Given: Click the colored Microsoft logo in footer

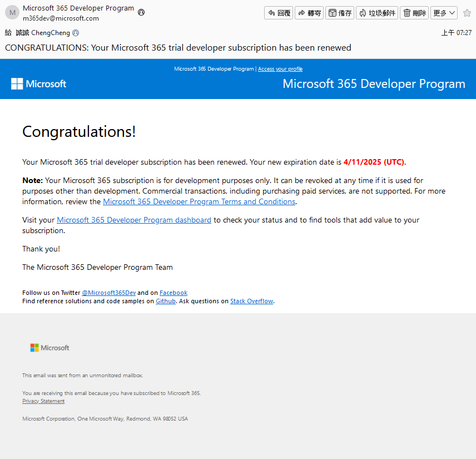Looking at the screenshot, I should (x=50, y=348).
